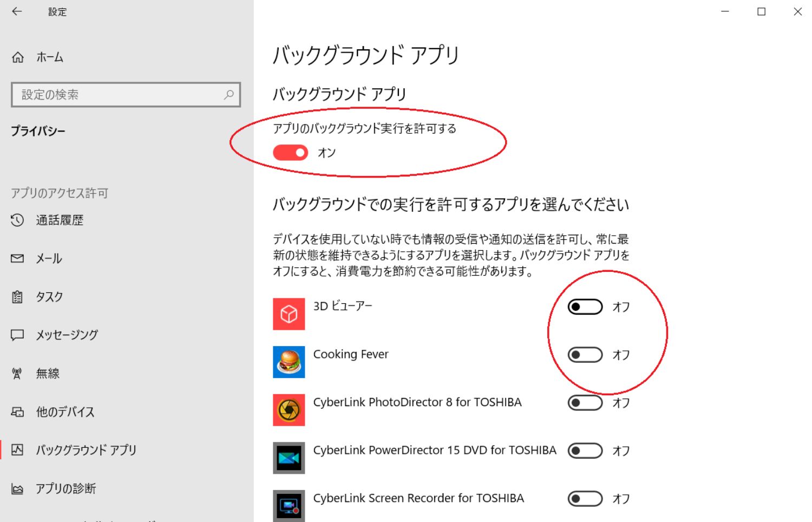
Task: Select アプリの診断 in the sidebar
Action: pos(66,489)
